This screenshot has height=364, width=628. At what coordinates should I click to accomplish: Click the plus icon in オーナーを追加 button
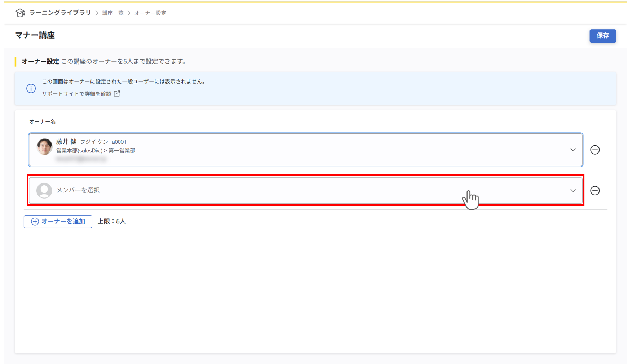[35, 221]
